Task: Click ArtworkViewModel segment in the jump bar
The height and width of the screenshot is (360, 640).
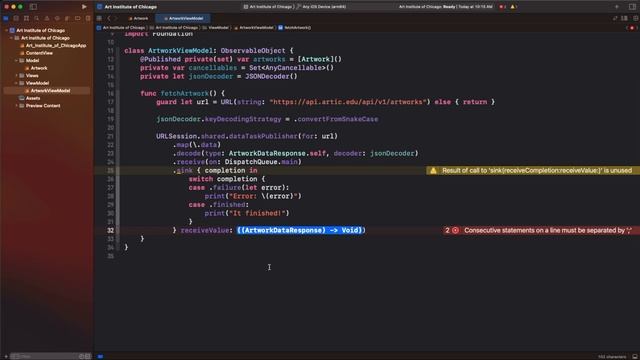Action: point(253,28)
